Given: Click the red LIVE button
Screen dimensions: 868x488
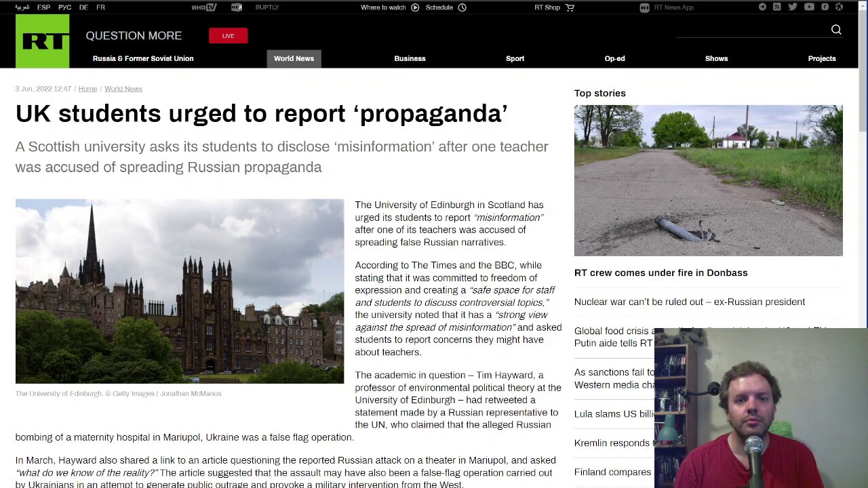Looking at the screenshot, I should pyautogui.click(x=228, y=36).
